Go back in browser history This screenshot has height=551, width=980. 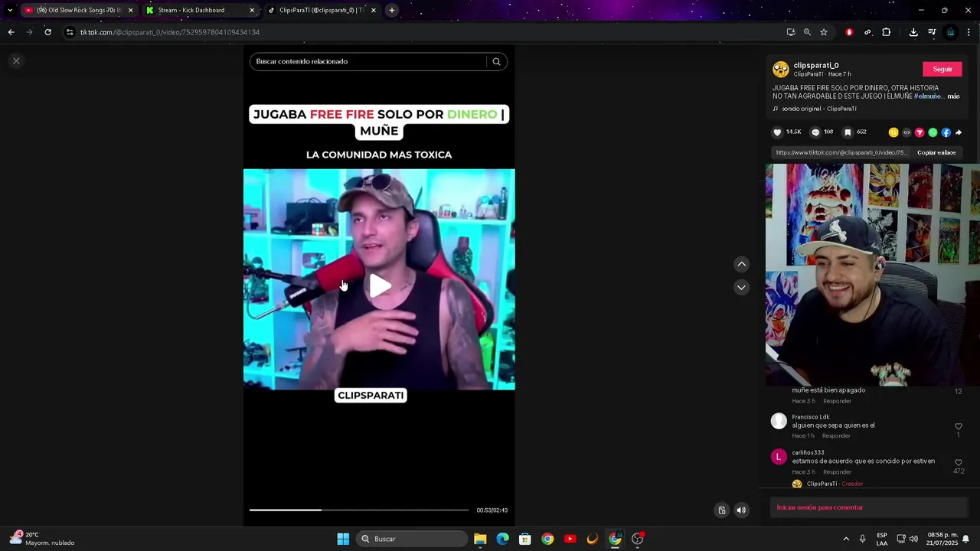point(11,32)
